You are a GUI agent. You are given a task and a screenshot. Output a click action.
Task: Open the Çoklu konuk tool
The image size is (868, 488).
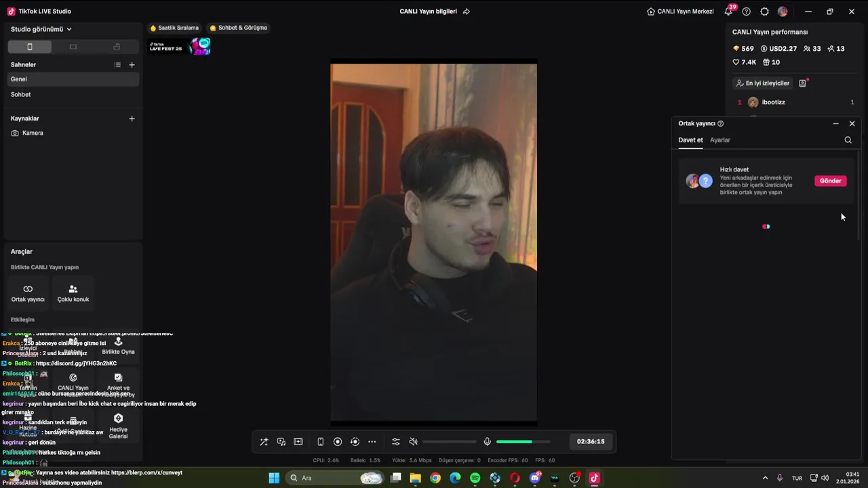(73, 293)
